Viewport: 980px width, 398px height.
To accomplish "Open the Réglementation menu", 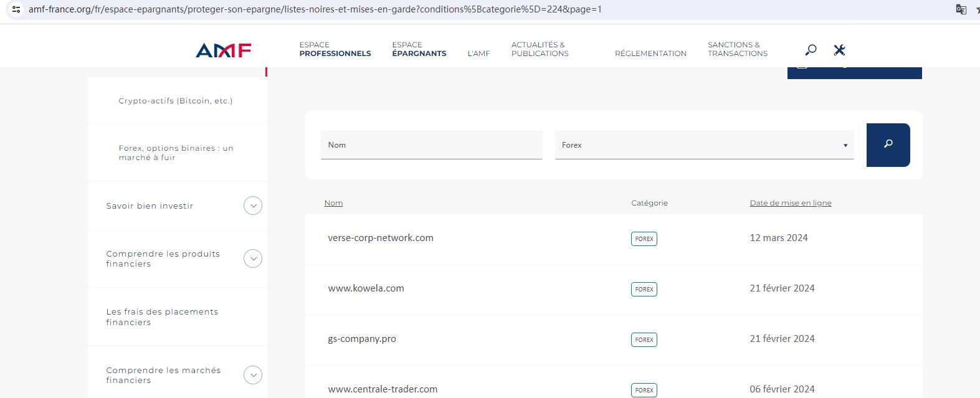I will [650, 54].
